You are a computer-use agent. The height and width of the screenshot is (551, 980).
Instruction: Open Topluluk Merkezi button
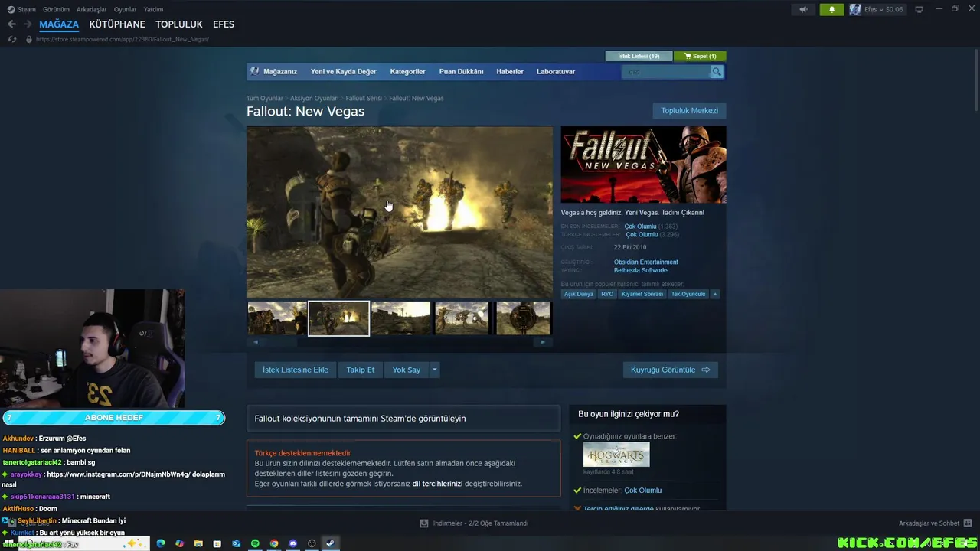[689, 111]
